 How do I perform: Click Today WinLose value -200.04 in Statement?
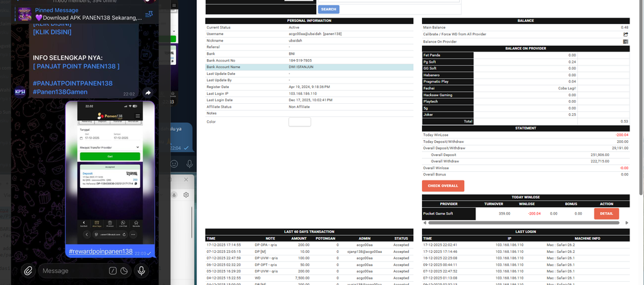pos(621,135)
